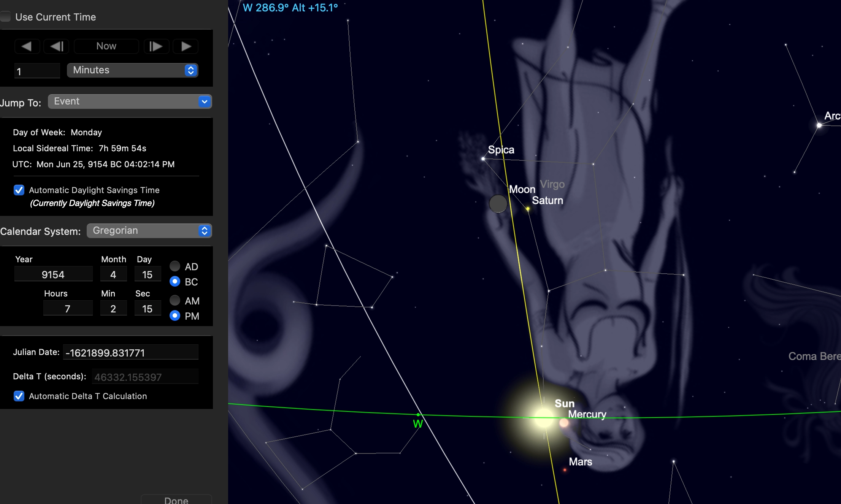Toggle Automatic Delta T Calculation checkbox
Image resolution: width=841 pixels, height=504 pixels.
click(x=19, y=396)
